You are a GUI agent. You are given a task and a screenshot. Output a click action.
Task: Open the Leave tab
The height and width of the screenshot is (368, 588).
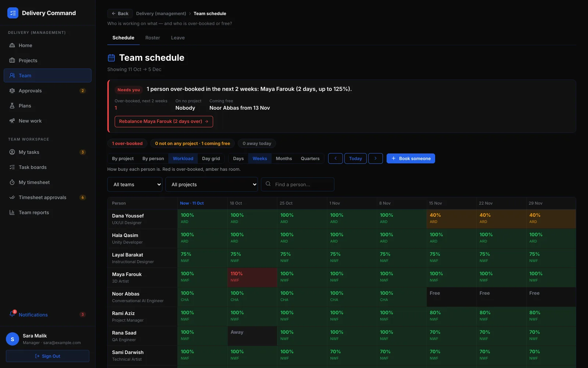[x=178, y=38]
